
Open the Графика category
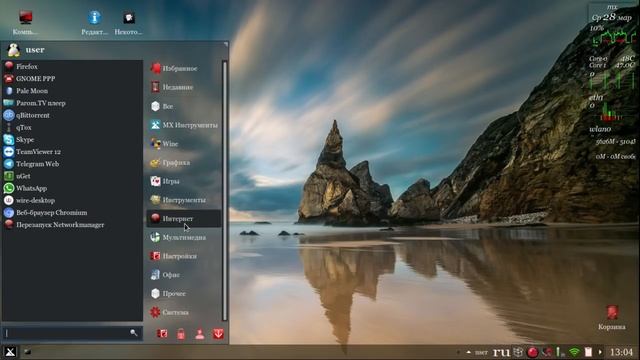(184, 162)
